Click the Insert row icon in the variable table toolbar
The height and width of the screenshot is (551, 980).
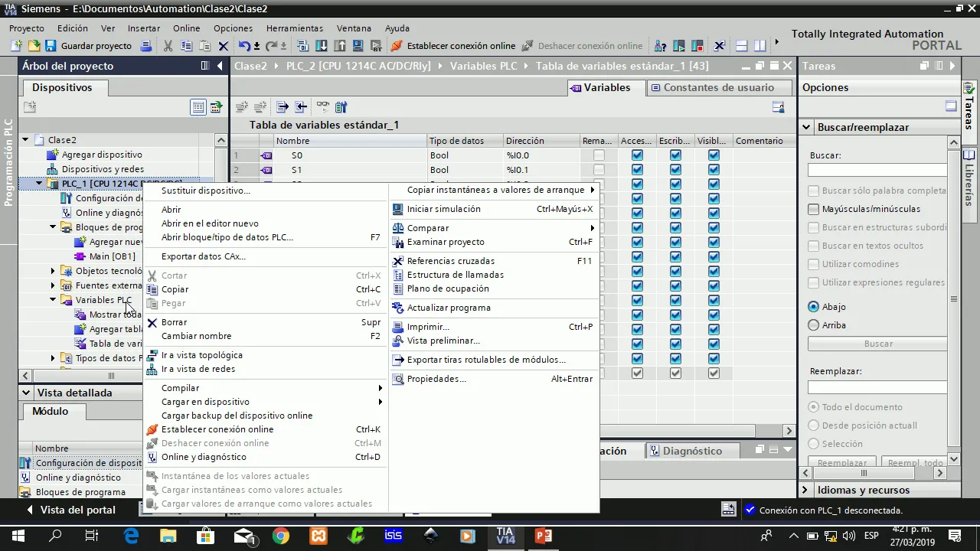click(242, 107)
